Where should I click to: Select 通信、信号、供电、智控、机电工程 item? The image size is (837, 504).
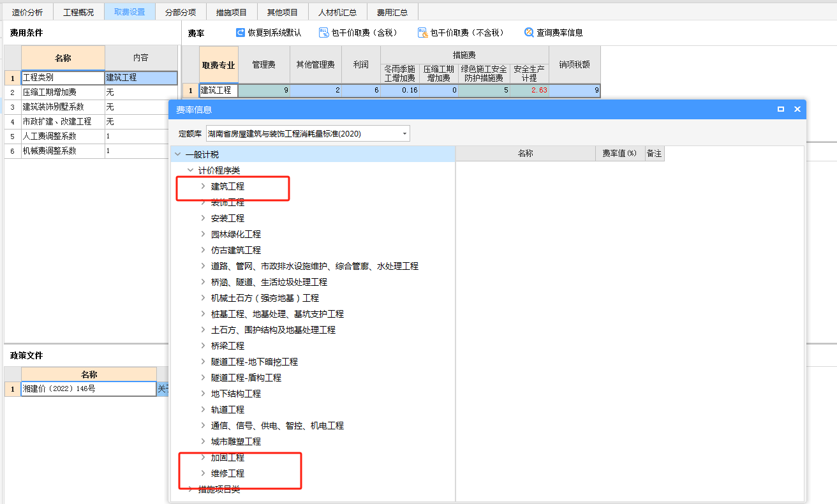[278, 426]
